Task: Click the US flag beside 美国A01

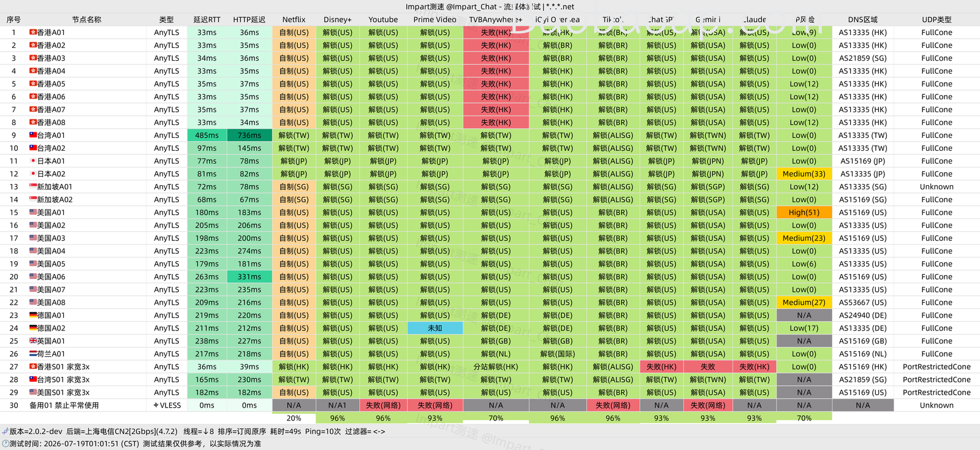Action: click(33, 213)
